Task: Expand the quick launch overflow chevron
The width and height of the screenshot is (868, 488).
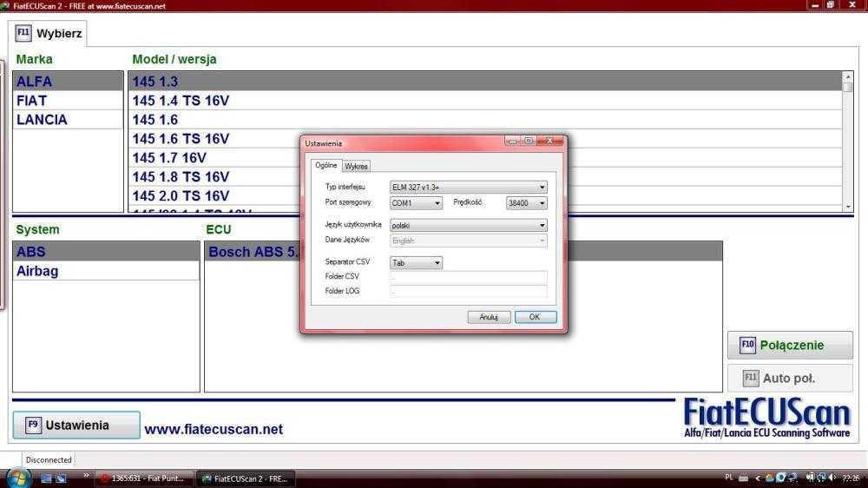Action: (x=86, y=475)
